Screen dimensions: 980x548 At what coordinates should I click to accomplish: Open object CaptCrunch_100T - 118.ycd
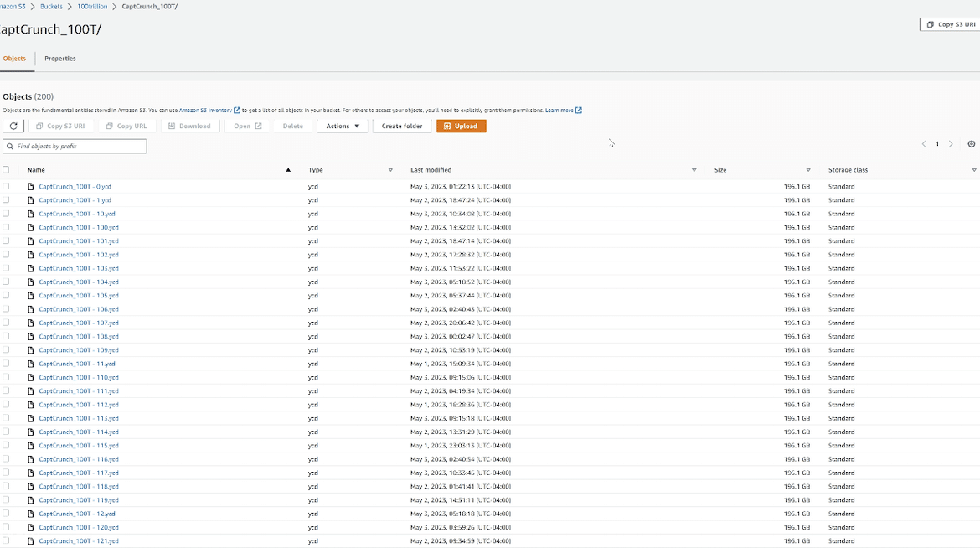coord(79,487)
